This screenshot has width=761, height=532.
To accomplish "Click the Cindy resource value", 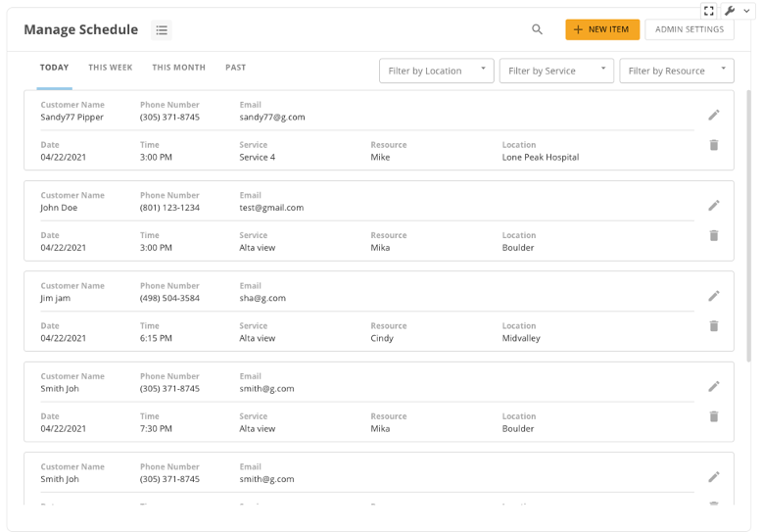I will point(382,338).
